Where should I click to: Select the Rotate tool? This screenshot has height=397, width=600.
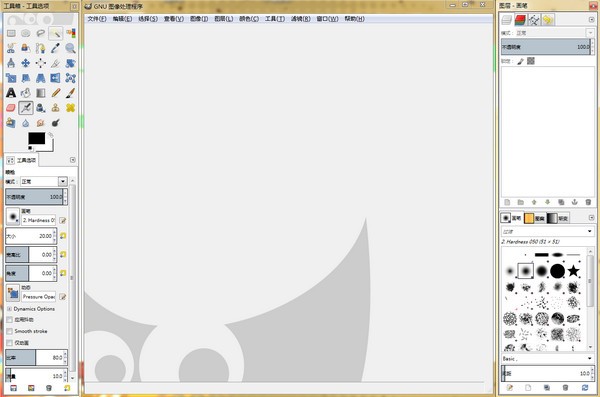click(70, 63)
